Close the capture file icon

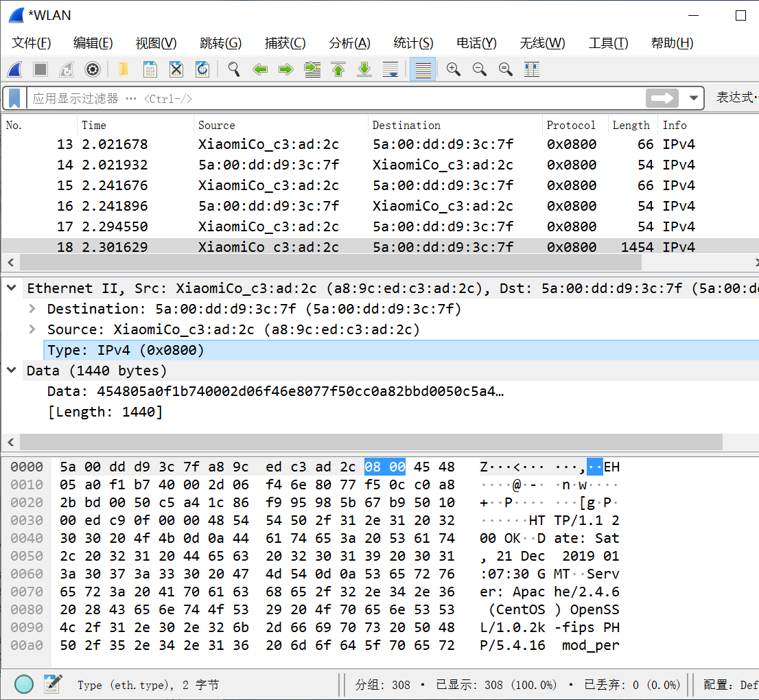coord(176,69)
